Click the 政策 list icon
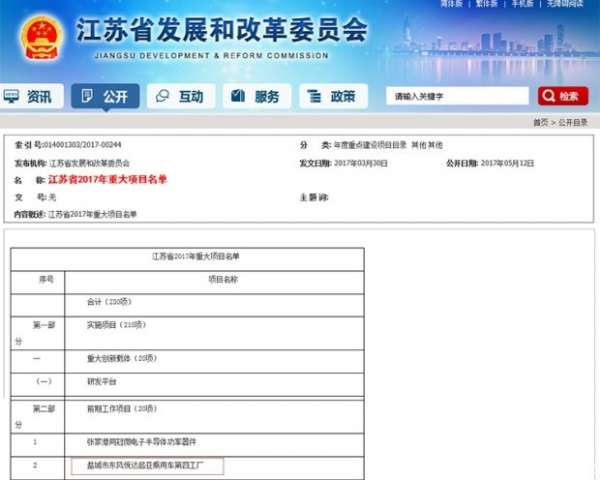600x480 pixels. tap(315, 97)
